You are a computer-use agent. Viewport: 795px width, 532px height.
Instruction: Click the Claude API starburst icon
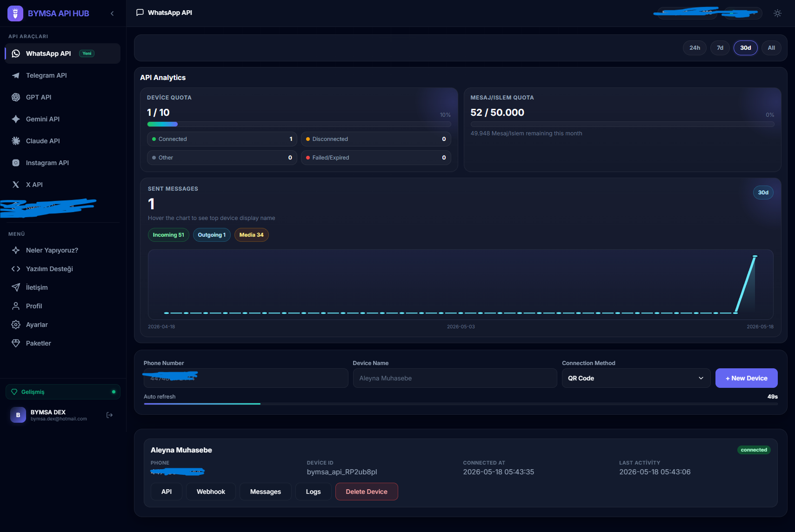tap(16, 141)
